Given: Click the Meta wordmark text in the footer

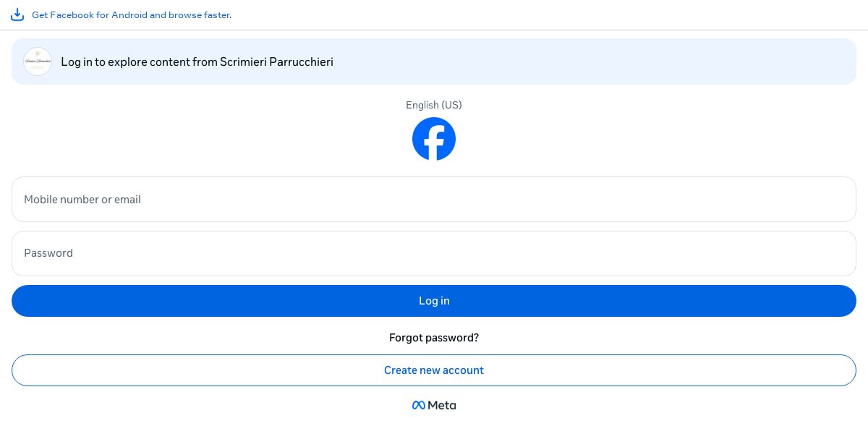Looking at the screenshot, I should pos(442,405).
